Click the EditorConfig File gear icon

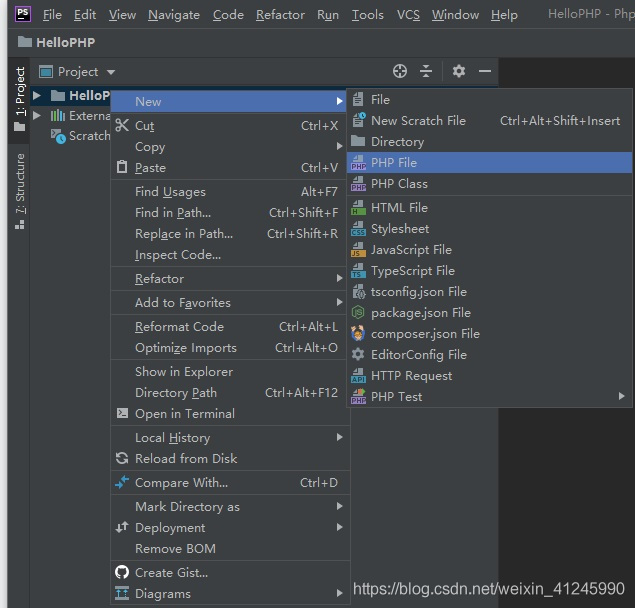(358, 355)
